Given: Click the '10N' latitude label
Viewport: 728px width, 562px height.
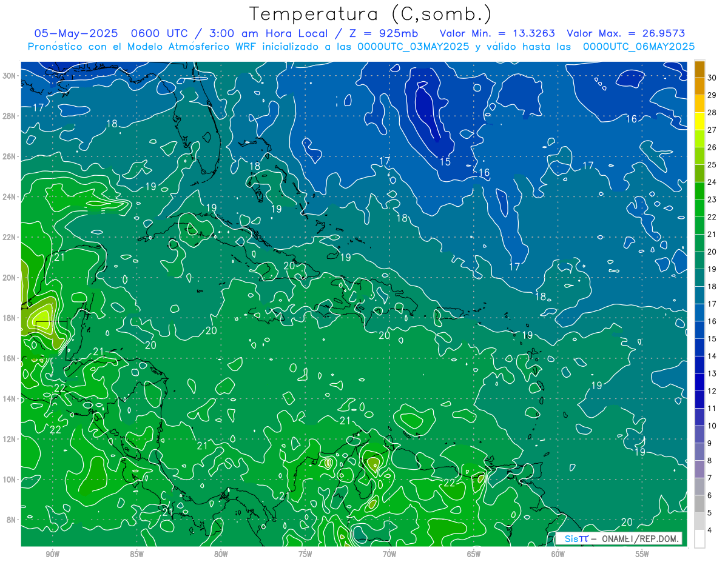Looking at the screenshot, I should pyautogui.click(x=9, y=480).
